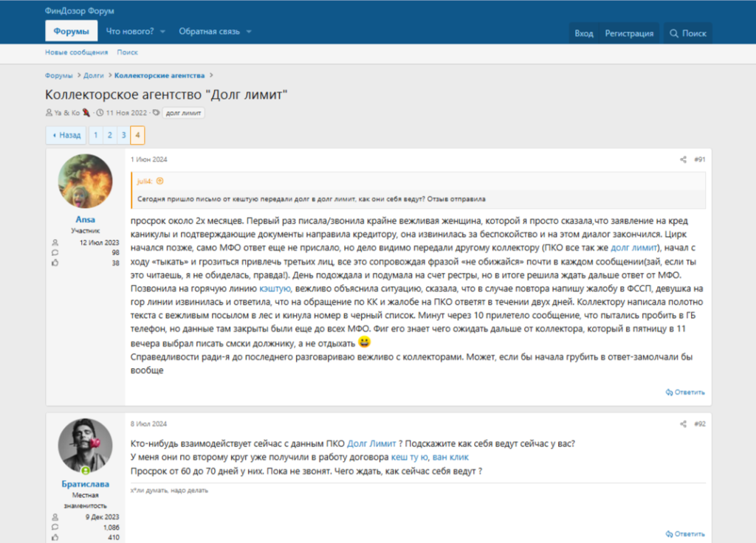Switch to the Форумы tab
The image size is (756, 543).
72,31
